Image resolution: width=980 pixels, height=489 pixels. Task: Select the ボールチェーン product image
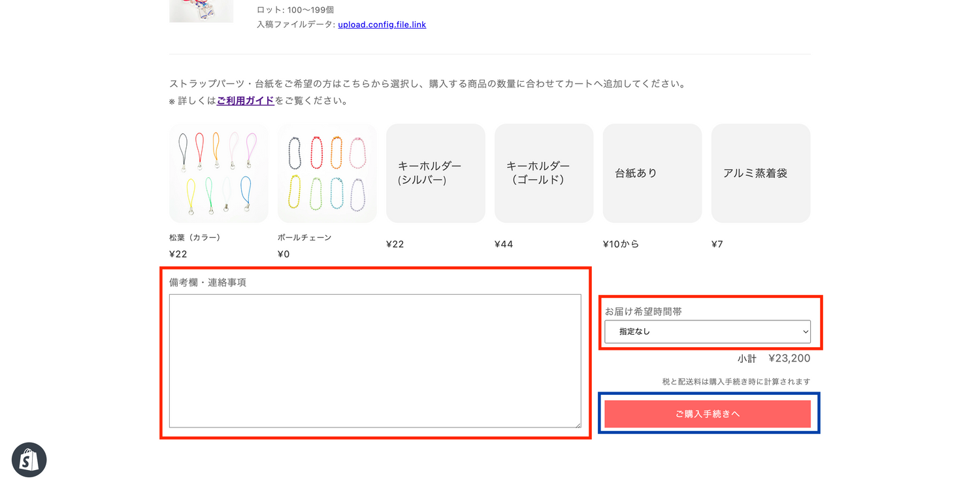click(x=327, y=173)
